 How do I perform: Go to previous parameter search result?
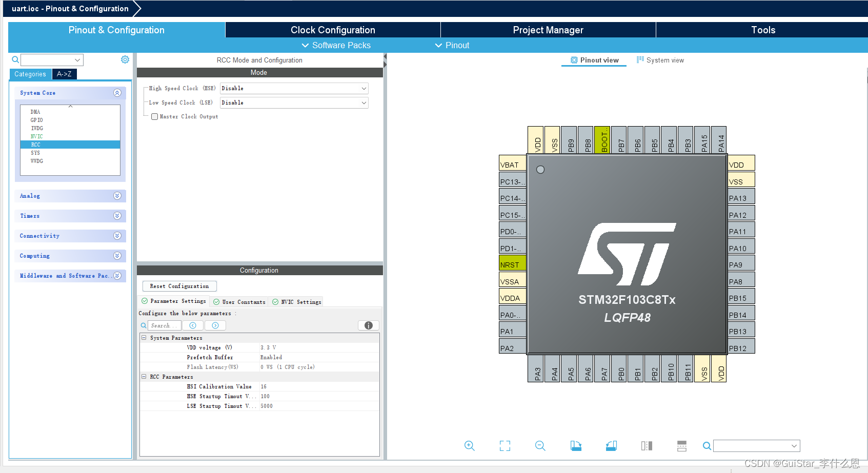click(x=193, y=325)
